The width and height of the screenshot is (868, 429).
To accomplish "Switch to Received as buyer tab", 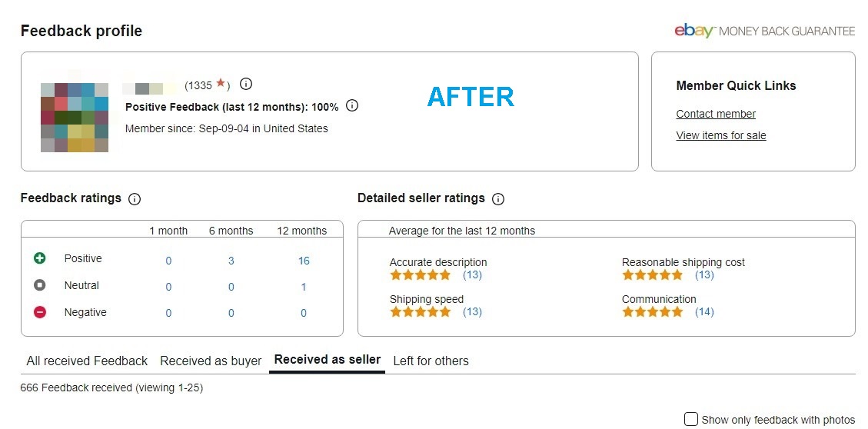I will pos(211,361).
